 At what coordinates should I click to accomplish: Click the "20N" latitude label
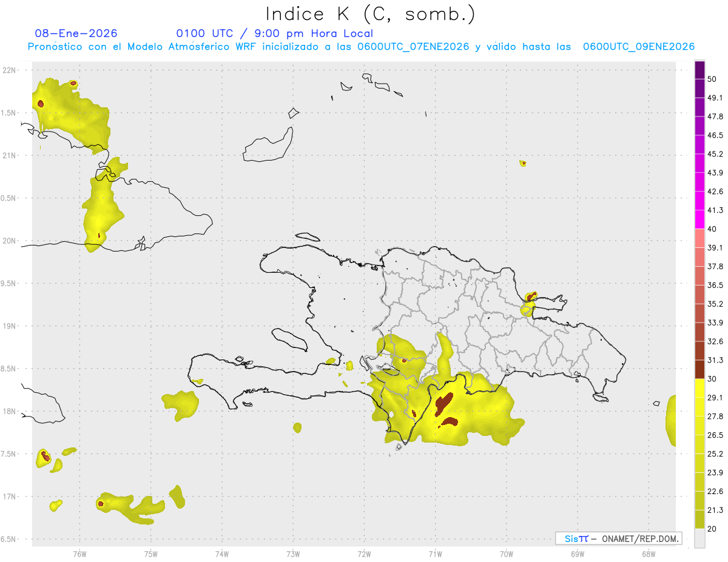point(9,241)
